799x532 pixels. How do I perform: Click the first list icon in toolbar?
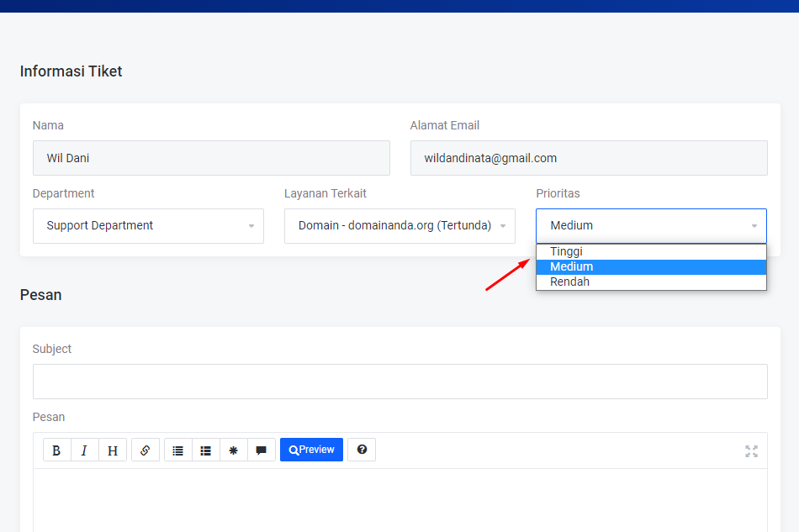pyautogui.click(x=178, y=450)
